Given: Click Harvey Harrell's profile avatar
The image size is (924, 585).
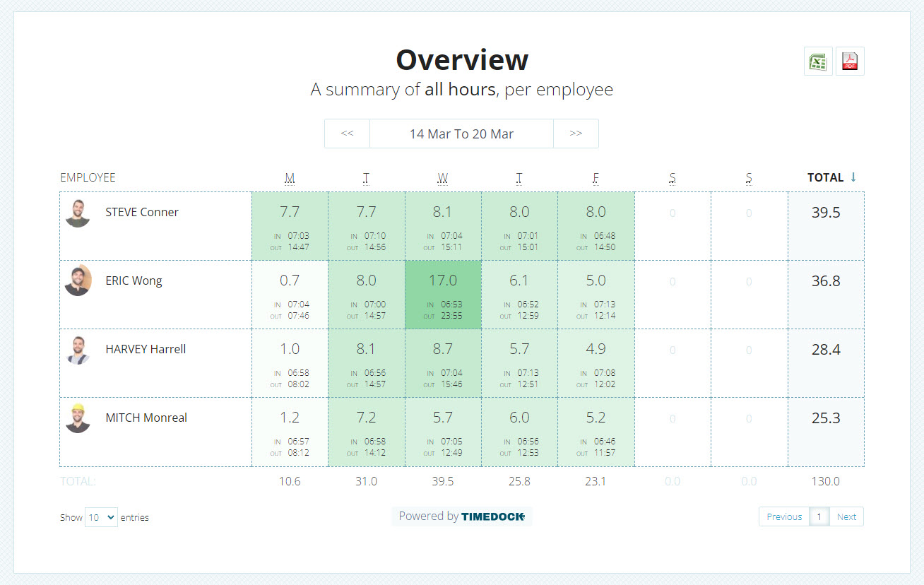Looking at the screenshot, I should (78, 349).
